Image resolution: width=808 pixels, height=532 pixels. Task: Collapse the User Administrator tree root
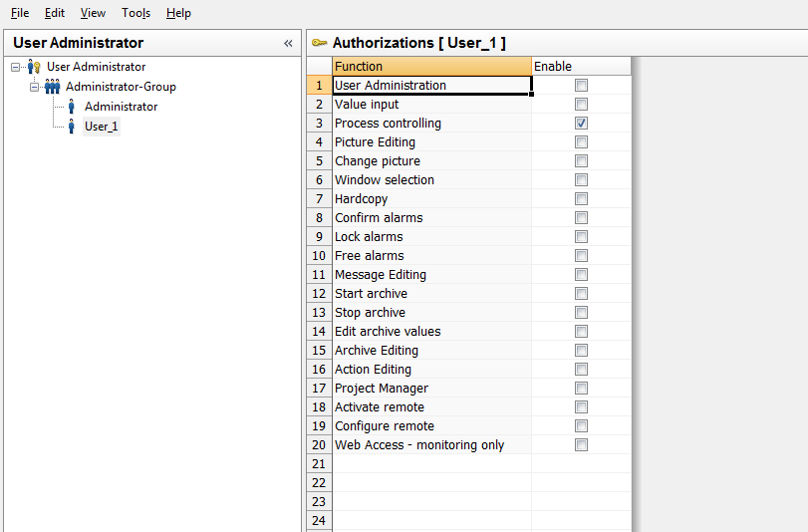(x=16, y=67)
